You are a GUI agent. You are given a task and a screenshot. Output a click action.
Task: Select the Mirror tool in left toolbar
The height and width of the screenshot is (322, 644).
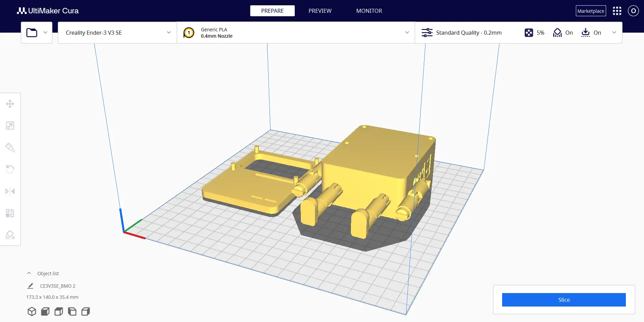[x=10, y=191]
